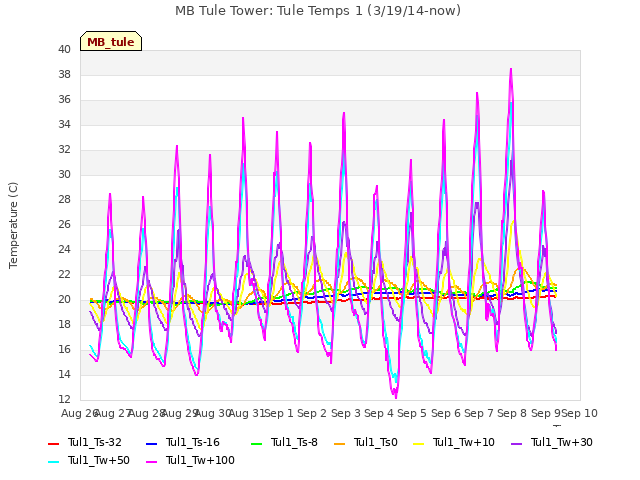The image size is (640, 480).
Task: Click the blue Tul1_Ts-16 legend swatch
Action: (151, 444)
